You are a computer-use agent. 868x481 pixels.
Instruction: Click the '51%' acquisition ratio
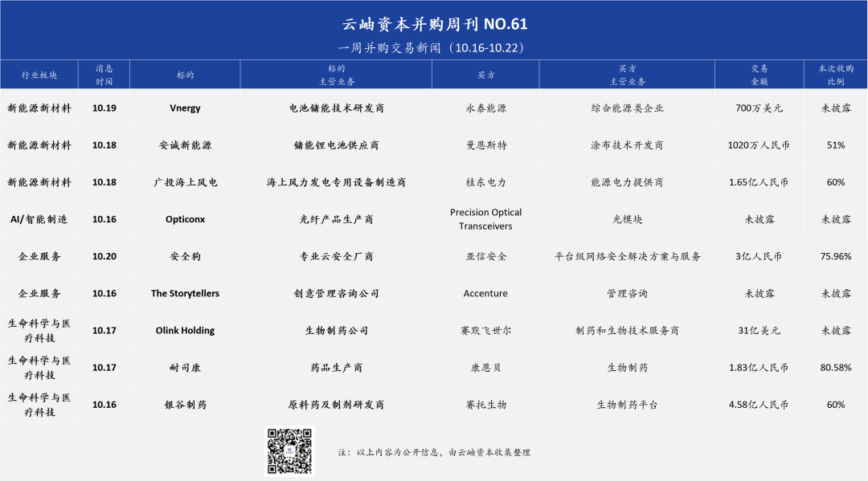836,145
